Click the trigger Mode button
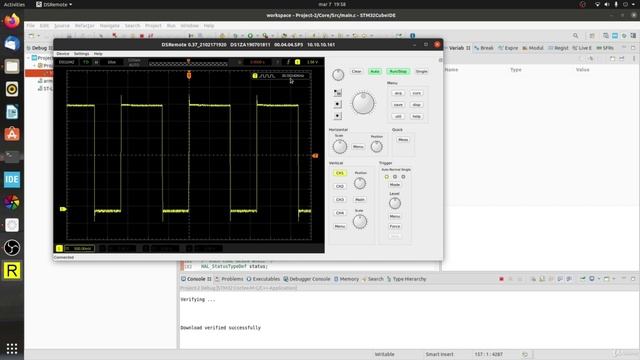Viewport: 640px width, 360px height. [395, 184]
